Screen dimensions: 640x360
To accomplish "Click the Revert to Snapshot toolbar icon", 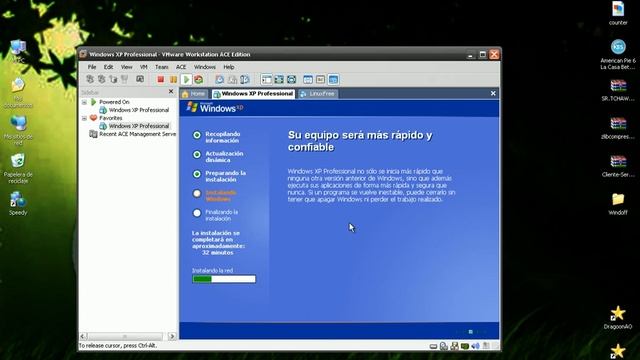I will tap(232, 79).
